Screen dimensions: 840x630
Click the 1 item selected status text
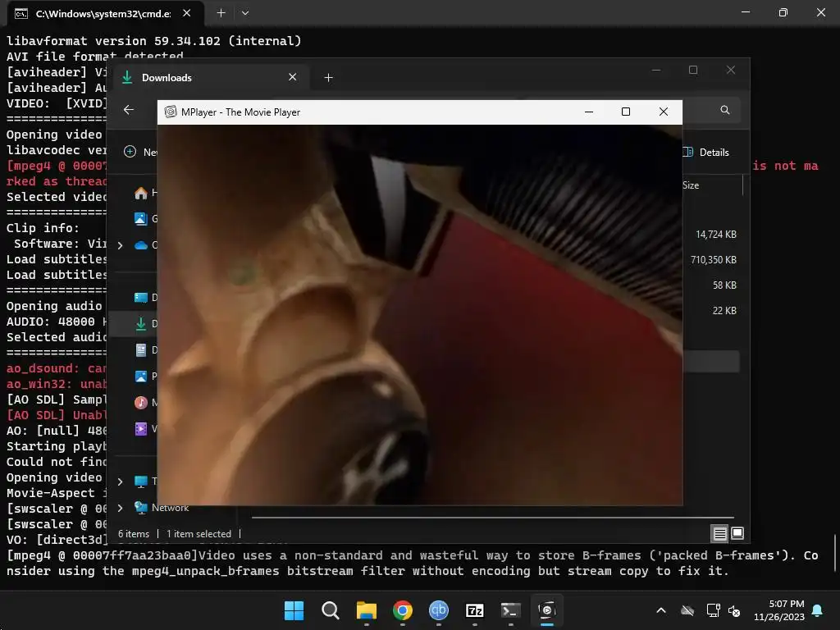[199, 533]
